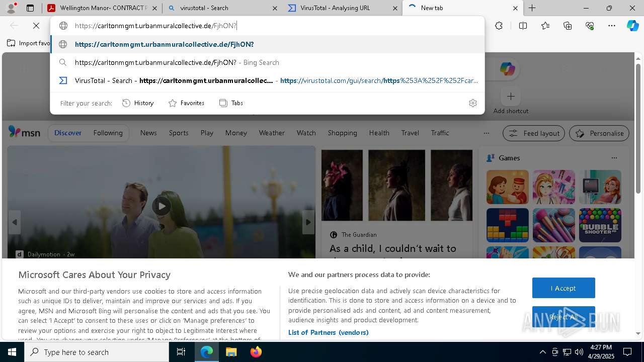Accept cookies with I Accept

(x=563, y=288)
